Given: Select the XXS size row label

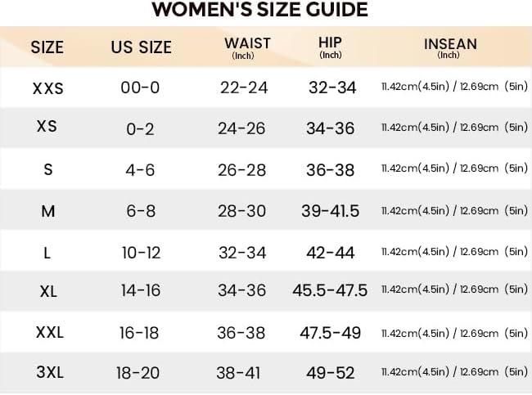Looking at the screenshot, I should 47,89.
